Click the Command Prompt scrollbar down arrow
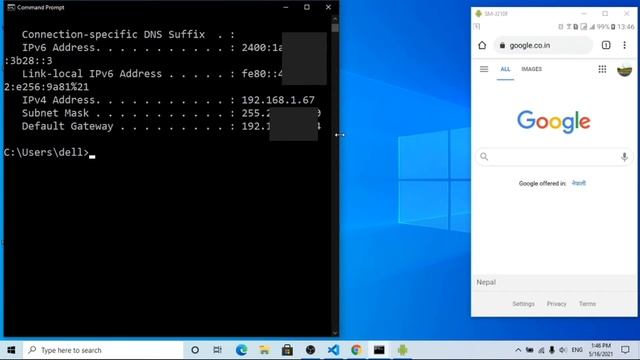This screenshot has height=360, width=640. click(335, 333)
